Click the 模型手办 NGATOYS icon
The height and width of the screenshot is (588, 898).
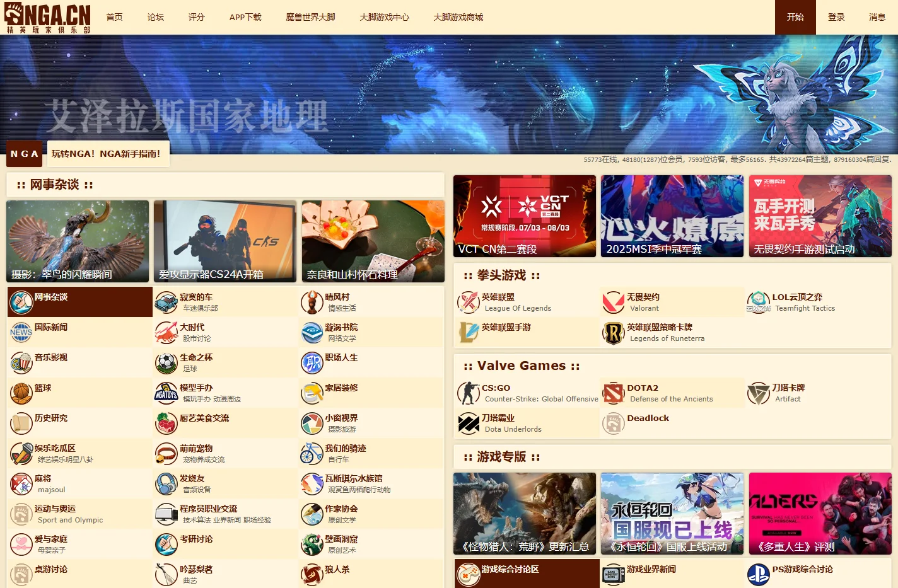tap(166, 393)
